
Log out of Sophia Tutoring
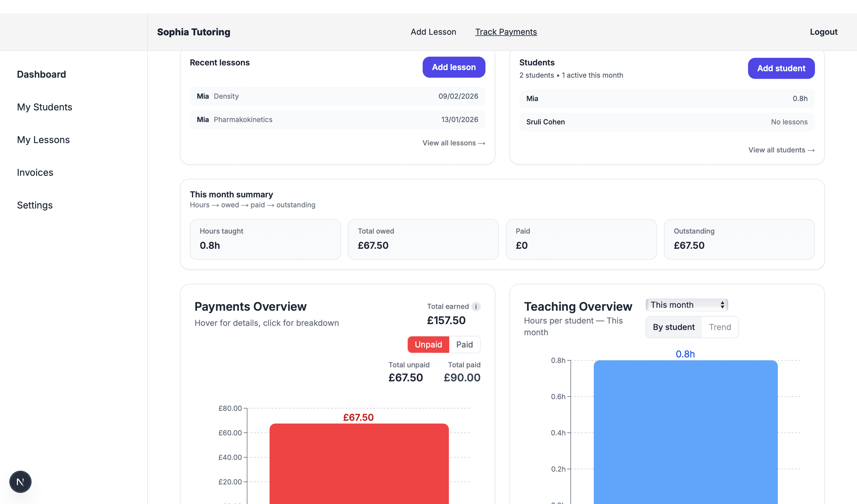pos(823,32)
